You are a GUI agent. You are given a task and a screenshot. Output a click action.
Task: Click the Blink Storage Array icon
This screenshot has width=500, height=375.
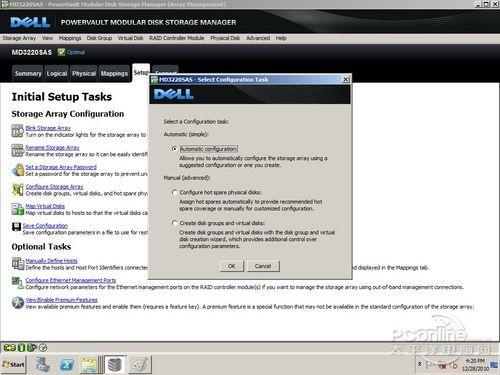(x=17, y=131)
